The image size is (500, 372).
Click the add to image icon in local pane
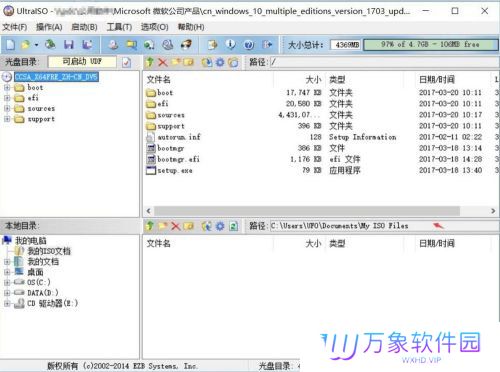207,226
